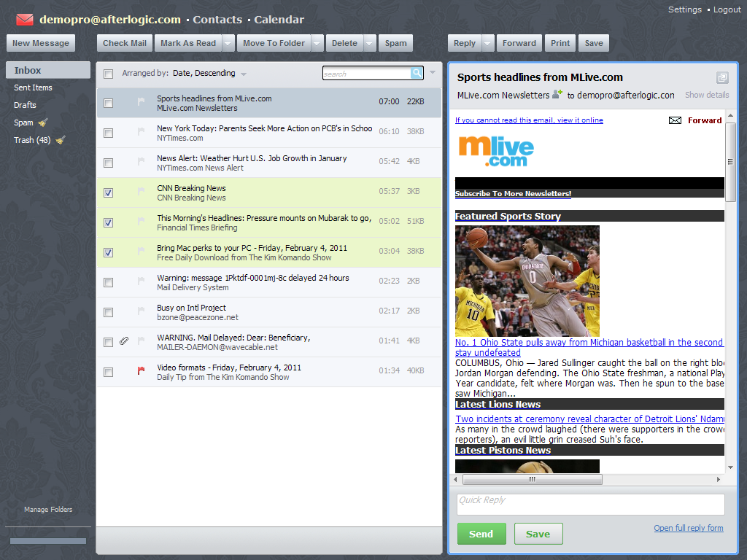Click the paperclip attachment icon on Mail Delayed message
Image resolution: width=747 pixels, height=560 pixels.
pos(124,341)
